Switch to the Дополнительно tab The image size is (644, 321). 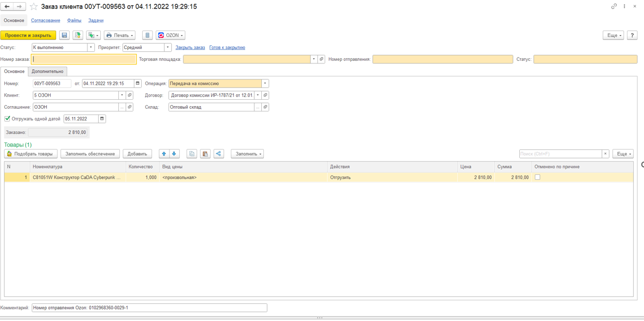[x=47, y=71]
